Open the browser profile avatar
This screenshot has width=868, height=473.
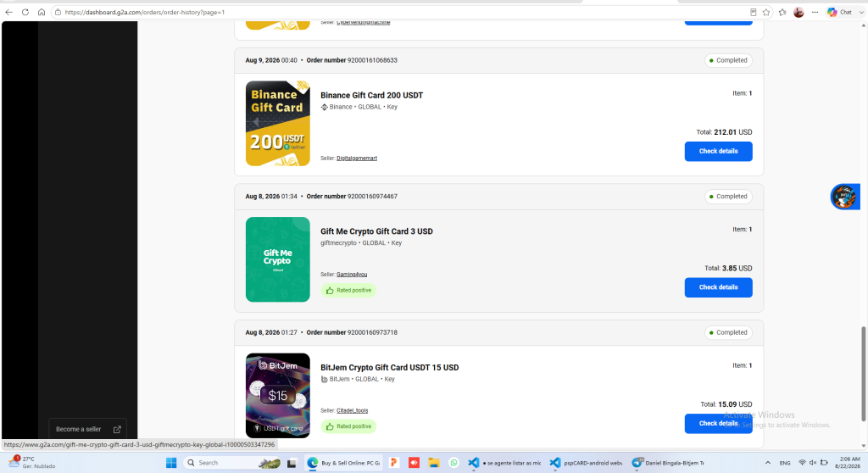[798, 12]
